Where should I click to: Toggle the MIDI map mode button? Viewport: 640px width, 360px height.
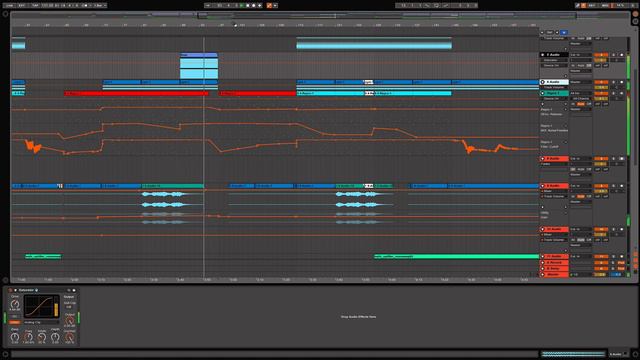pyautogui.click(x=606, y=5)
